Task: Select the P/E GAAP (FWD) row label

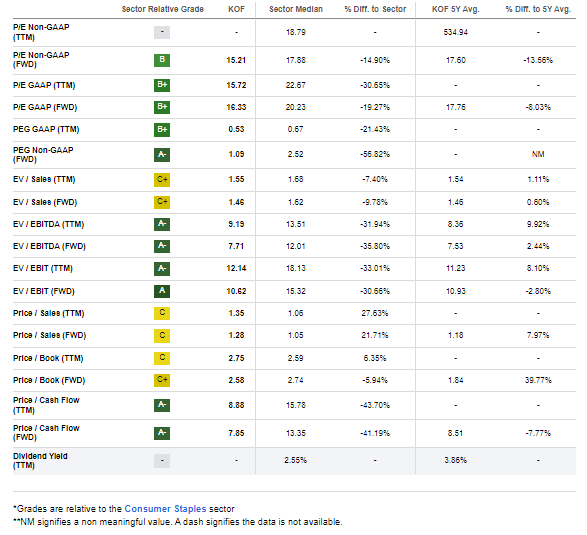Action: coord(45,107)
